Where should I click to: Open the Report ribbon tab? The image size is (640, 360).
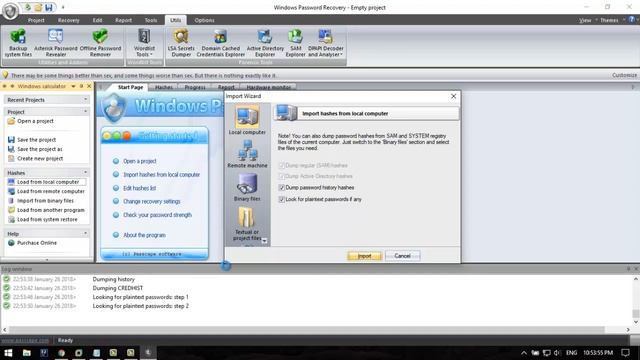[x=123, y=20]
